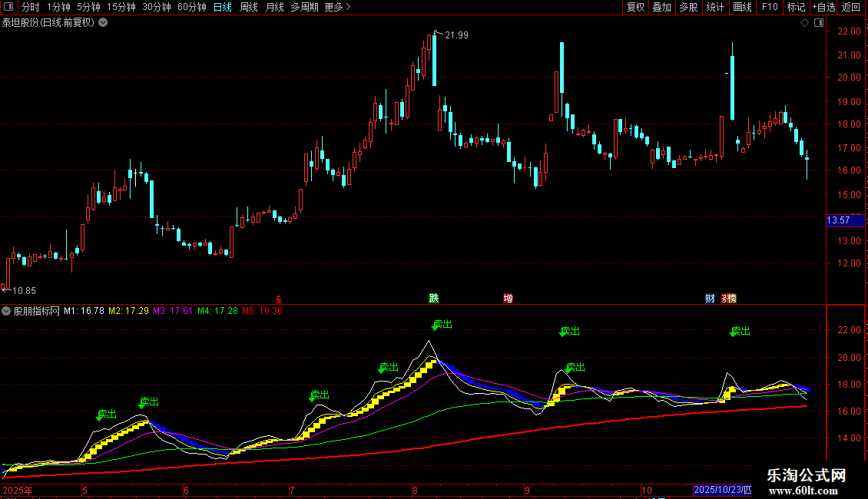Open indicator dropdown beside 股朋指标网

(6, 311)
